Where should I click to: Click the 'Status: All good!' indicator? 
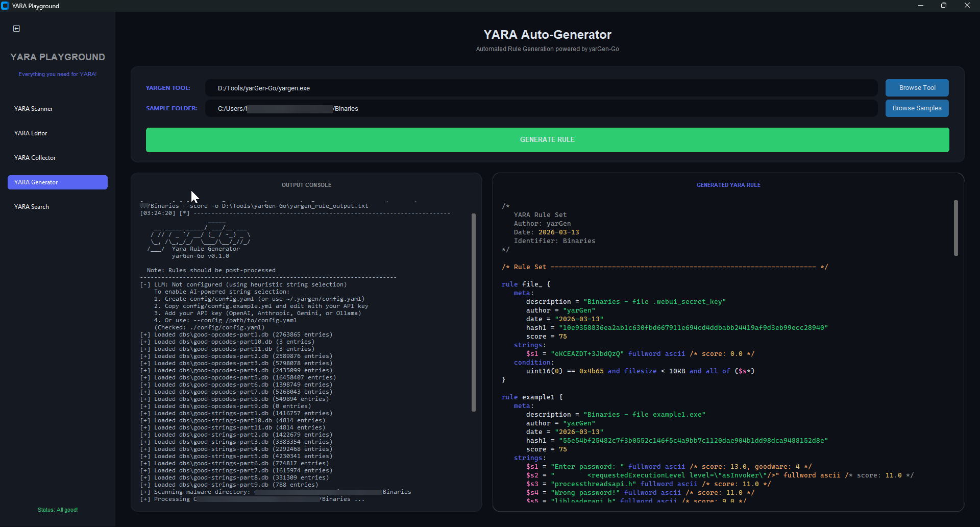(x=57, y=510)
